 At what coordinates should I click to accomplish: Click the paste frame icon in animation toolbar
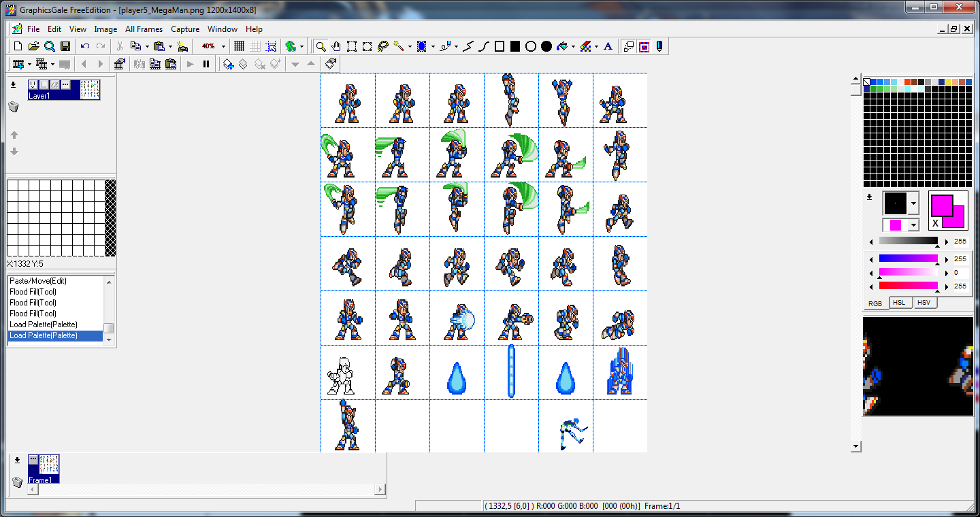coord(171,64)
